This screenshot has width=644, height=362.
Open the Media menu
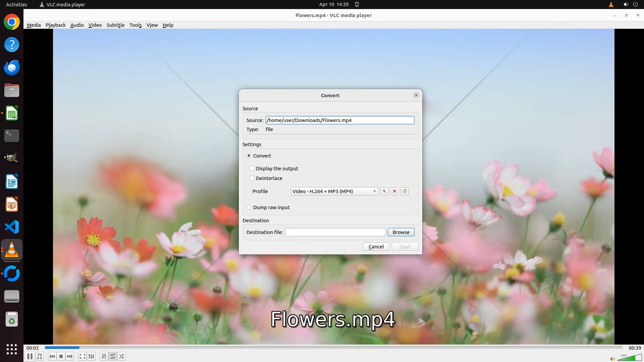(x=34, y=25)
